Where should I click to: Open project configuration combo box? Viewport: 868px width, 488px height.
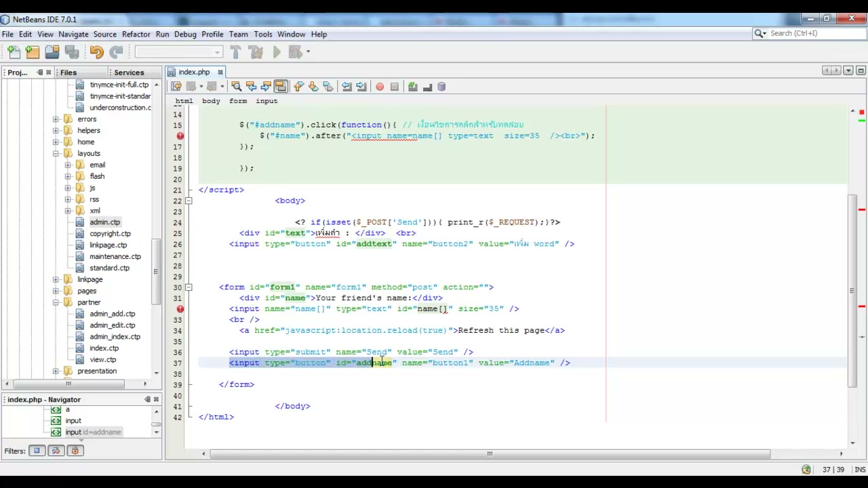178,52
